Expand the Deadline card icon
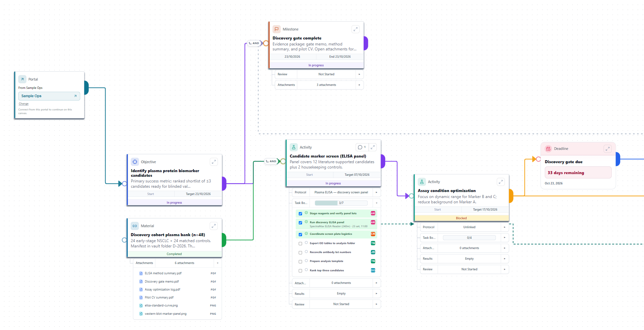This screenshot has height=330, width=644. pos(608,149)
